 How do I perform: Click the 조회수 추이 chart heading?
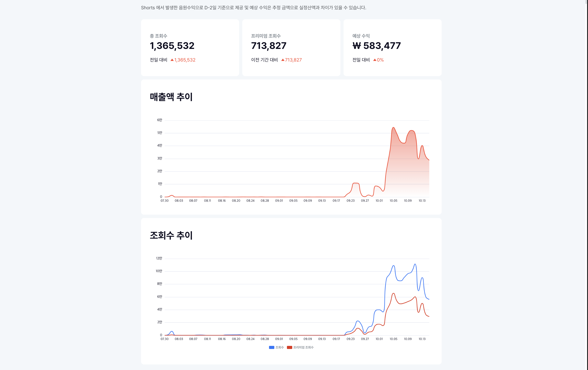point(171,235)
